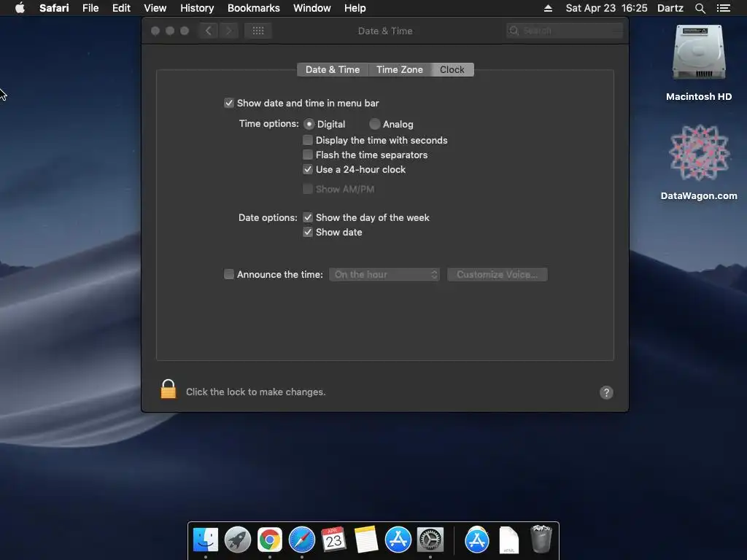Open HTML document icon in Dock

point(508,540)
